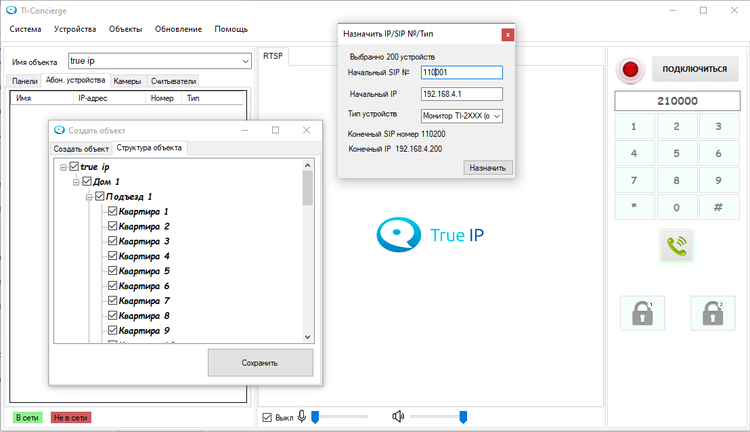Screen dimensions: 750x432
Task: Click the red record button
Action: pos(630,70)
